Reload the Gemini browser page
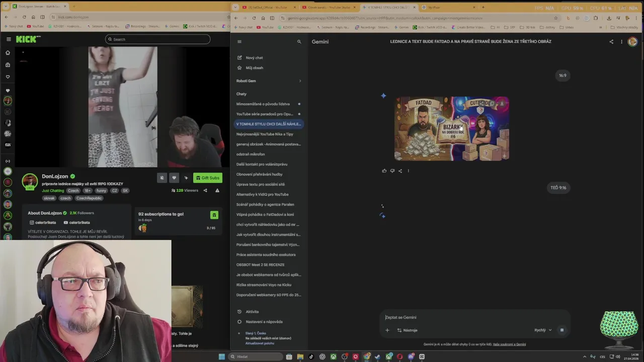644x362 pixels. click(254, 18)
